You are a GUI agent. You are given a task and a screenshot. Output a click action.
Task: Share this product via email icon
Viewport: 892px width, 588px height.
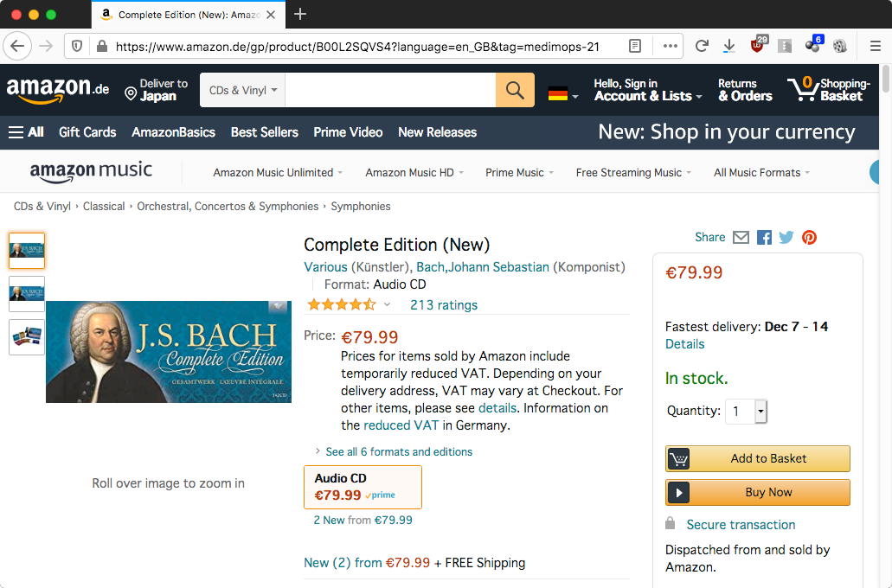pos(741,238)
